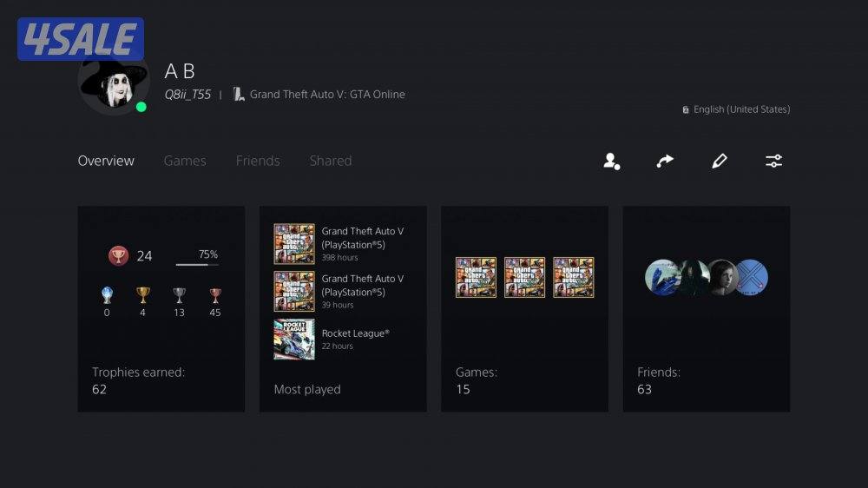Open Grand Theft Auto V 398 hours entry

(342, 244)
